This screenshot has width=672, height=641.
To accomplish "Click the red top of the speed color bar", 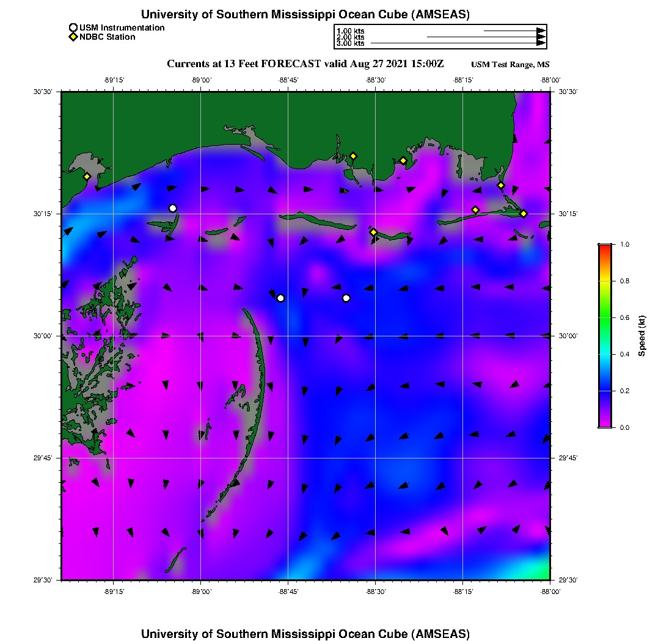I will click(605, 247).
